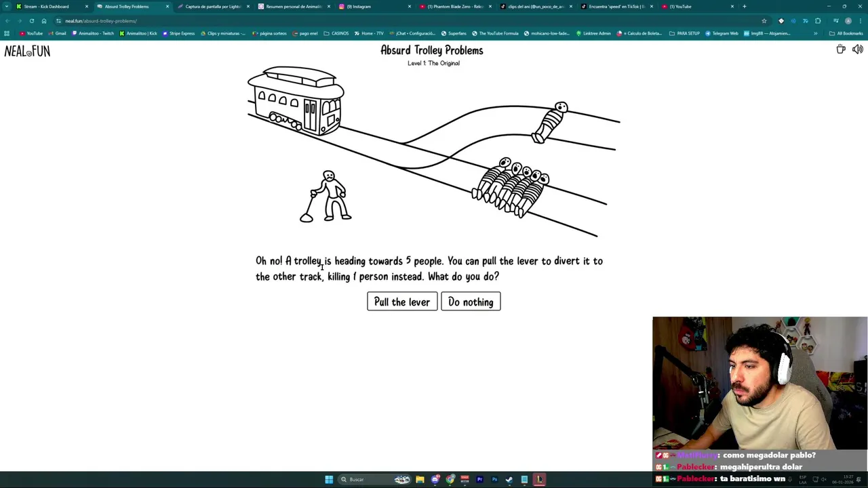Mute the page sound with speaker icon

point(858,49)
